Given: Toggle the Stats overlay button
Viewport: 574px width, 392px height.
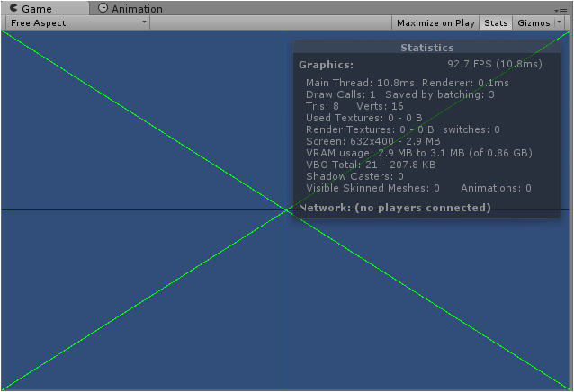Looking at the screenshot, I should [496, 23].
